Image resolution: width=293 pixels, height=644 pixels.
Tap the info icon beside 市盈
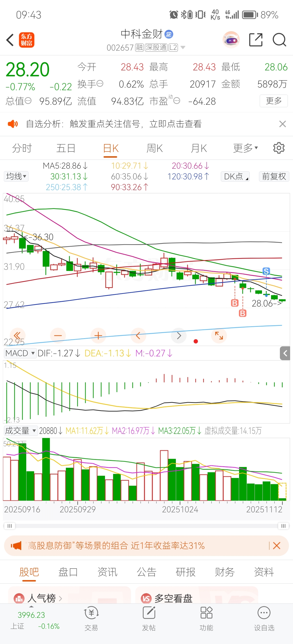pyautogui.click(x=177, y=101)
